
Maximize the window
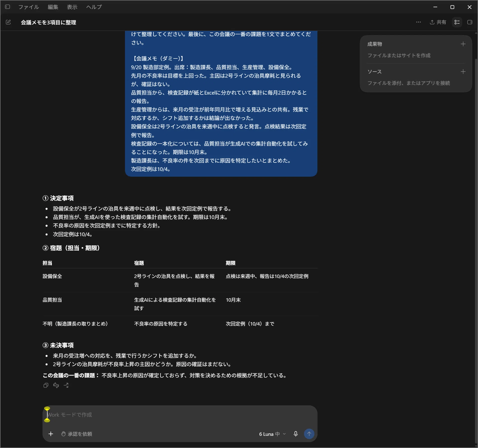pyautogui.click(x=452, y=7)
